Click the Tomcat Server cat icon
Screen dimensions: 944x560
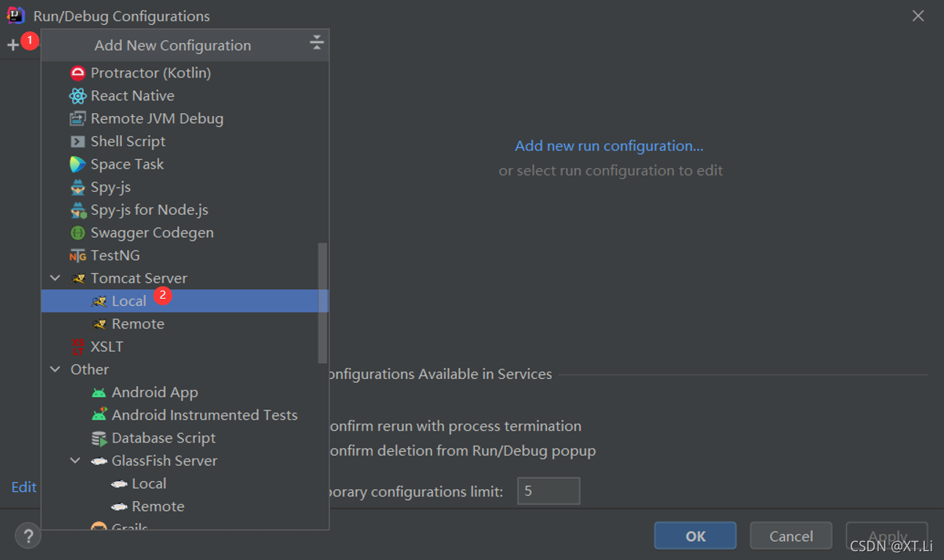tap(78, 278)
